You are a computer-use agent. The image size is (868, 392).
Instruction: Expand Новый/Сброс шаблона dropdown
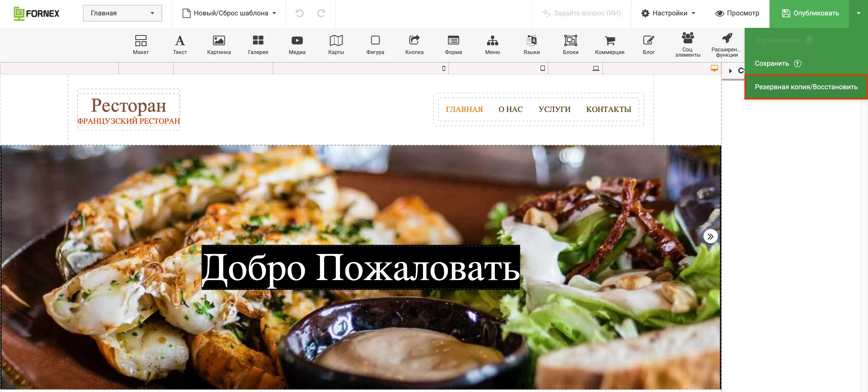(229, 13)
